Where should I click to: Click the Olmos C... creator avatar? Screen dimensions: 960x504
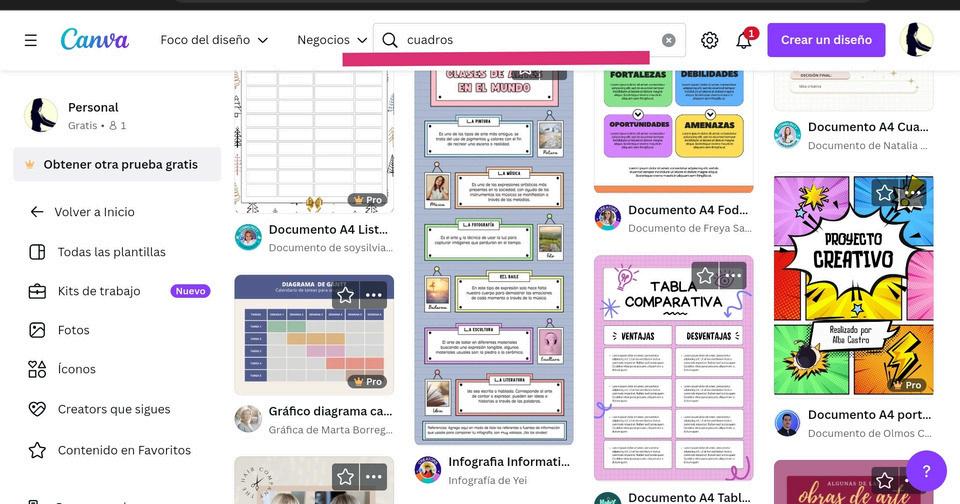pos(787,423)
